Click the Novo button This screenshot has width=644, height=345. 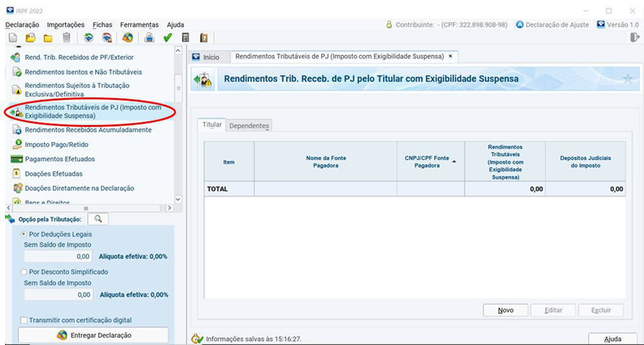[506, 310]
